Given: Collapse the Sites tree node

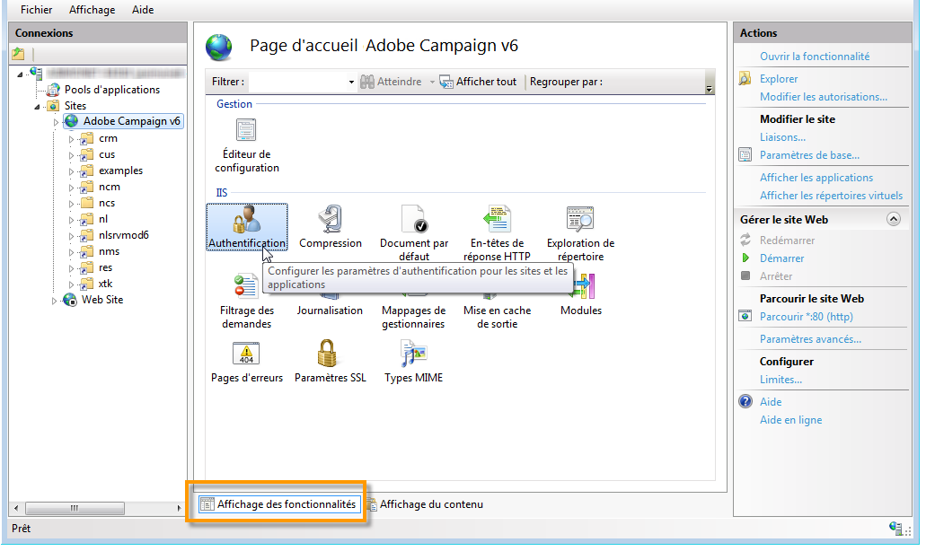Looking at the screenshot, I should coord(37,106).
